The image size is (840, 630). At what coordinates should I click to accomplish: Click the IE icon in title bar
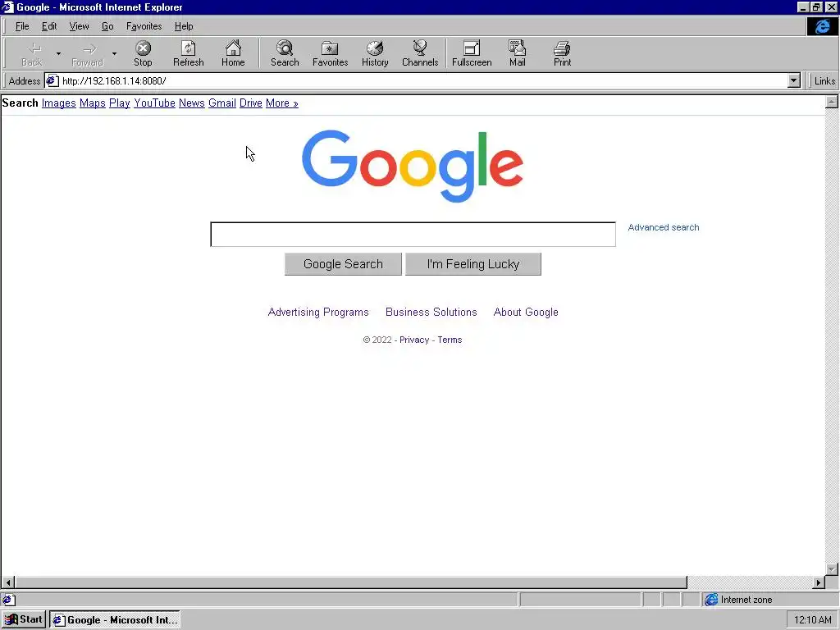point(7,7)
